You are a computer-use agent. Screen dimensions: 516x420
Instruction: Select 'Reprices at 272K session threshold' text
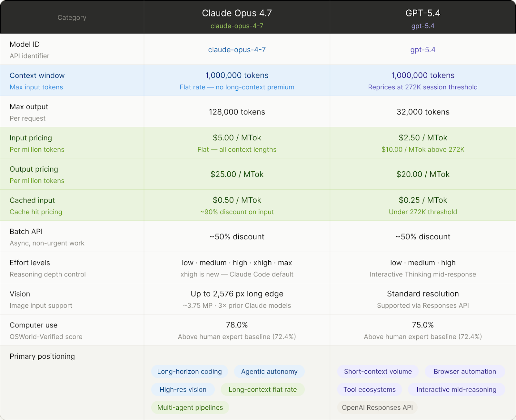point(423,87)
